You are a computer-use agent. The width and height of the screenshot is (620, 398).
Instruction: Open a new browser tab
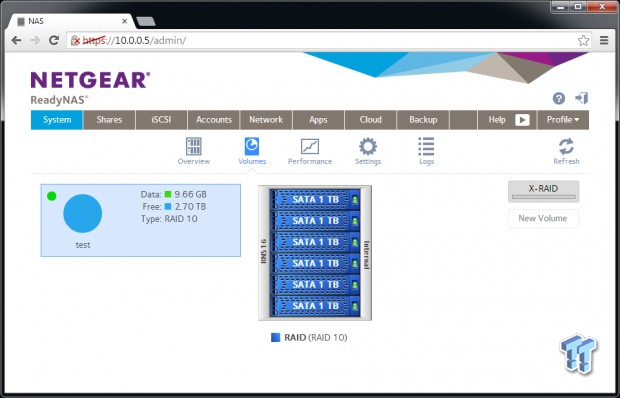146,21
